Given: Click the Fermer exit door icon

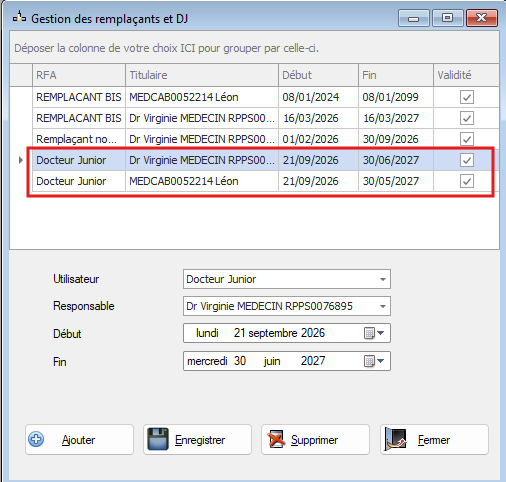Looking at the screenshot, I should click(396, 439).
